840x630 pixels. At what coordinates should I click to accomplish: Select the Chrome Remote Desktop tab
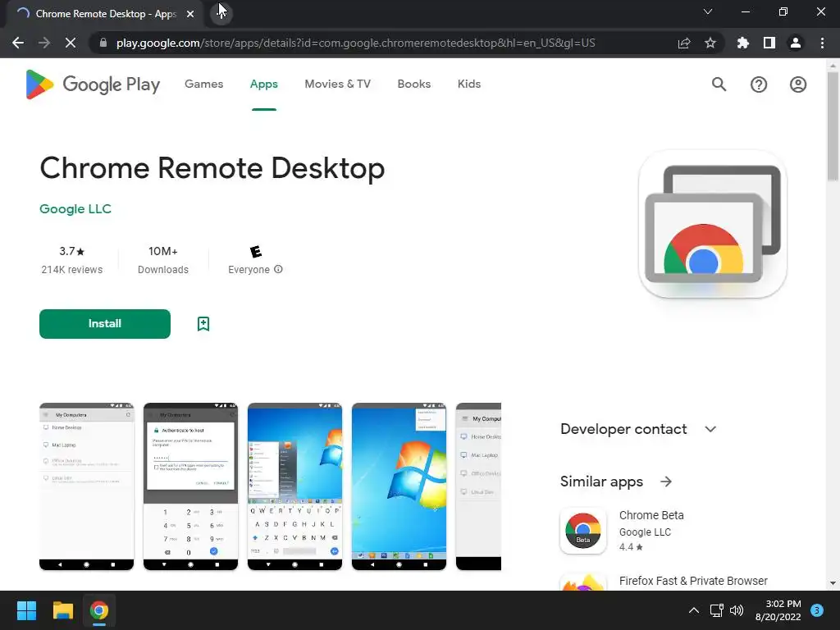tap(105, 14)
